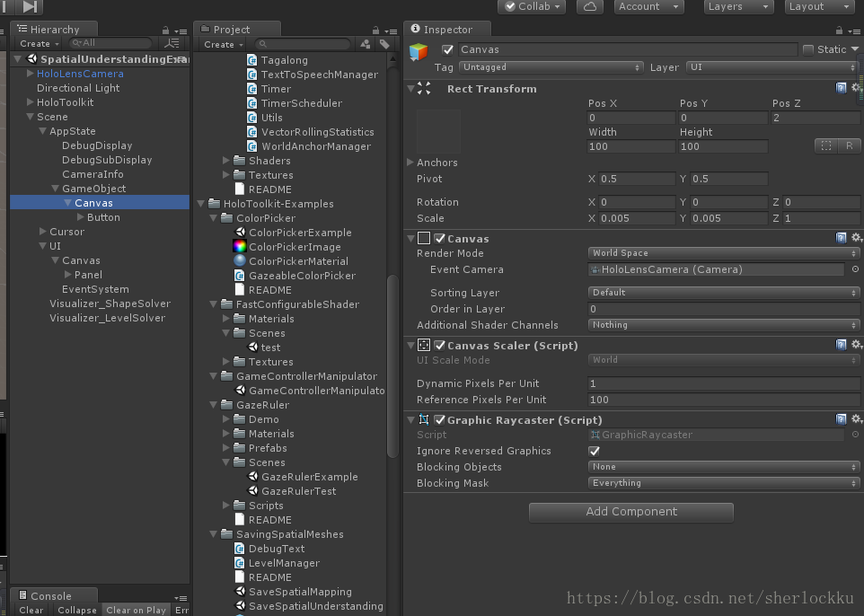Open Sorting Layer dropdown

pos(724,293)
